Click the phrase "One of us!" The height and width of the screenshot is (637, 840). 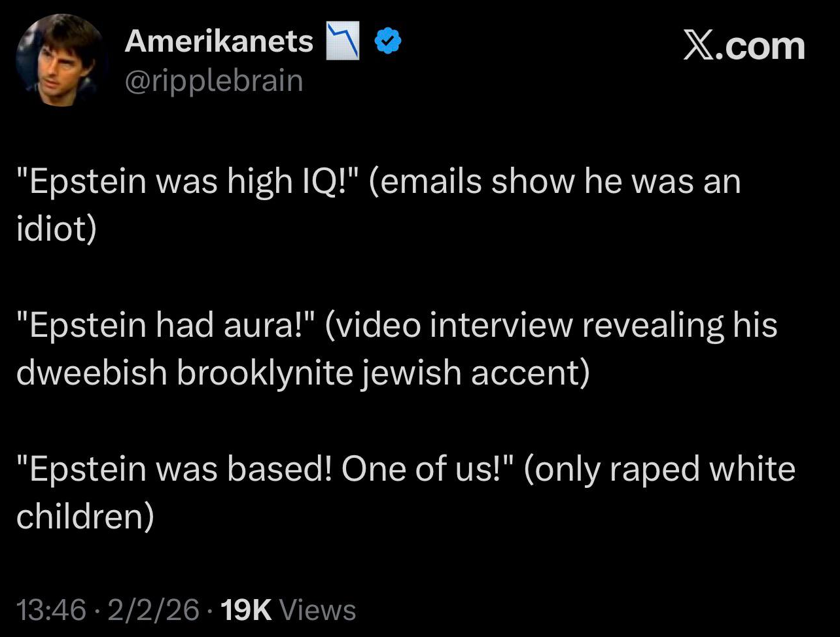[428, 468]
